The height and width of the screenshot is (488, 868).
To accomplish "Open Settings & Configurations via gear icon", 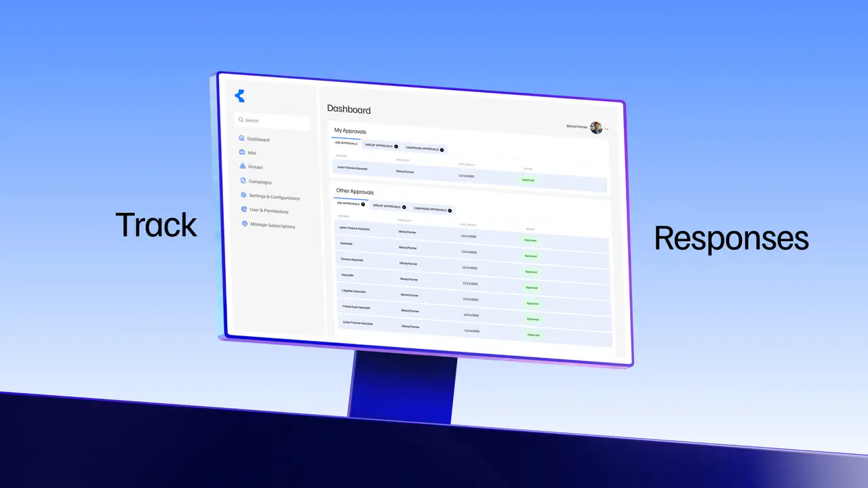I will pyautogui.click(x=243, y=195).
